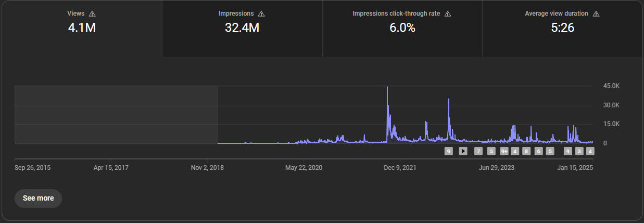This screenshot has height=223, width=644.
Task: Click the play-icon video marker on the timeline
Action: click(x=463, y=151)
